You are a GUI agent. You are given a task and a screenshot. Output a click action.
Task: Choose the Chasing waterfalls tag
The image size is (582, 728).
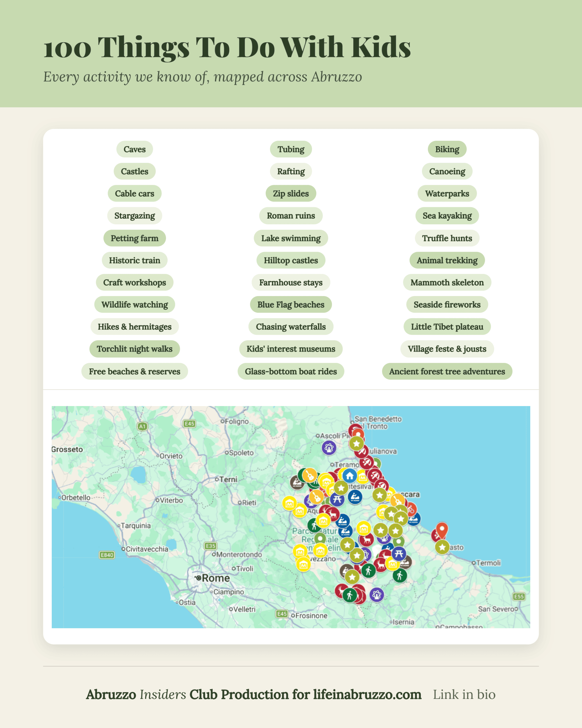[291, 326]
